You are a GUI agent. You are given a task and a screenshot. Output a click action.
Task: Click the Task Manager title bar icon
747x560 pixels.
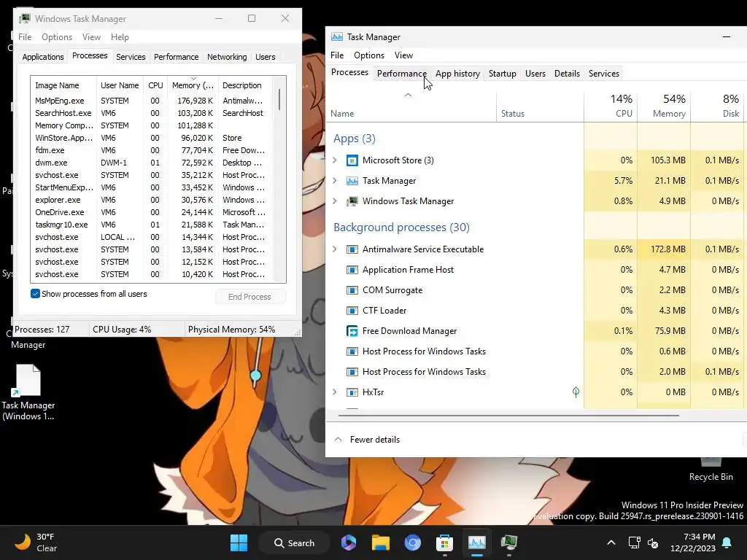click(337, 37)
